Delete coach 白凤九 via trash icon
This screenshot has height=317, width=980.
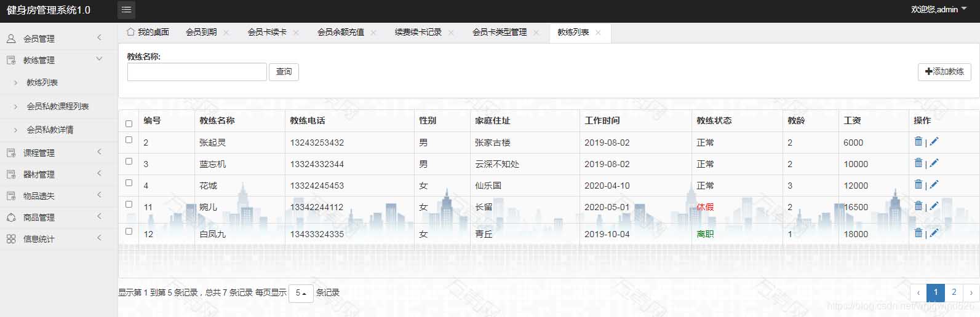918,233
